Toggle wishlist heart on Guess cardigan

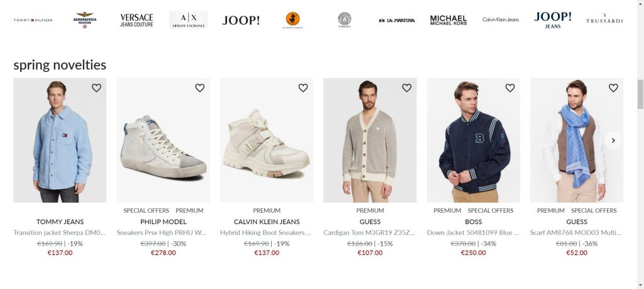(406, 88)
